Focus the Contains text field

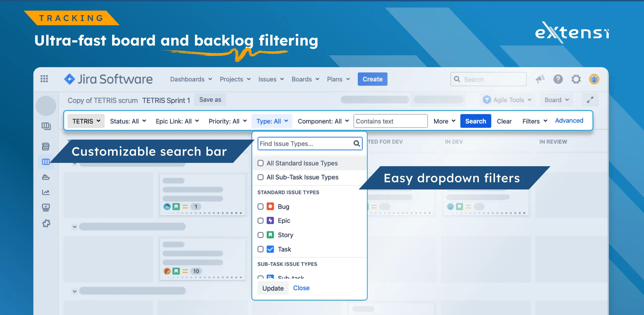pos(390,121)
